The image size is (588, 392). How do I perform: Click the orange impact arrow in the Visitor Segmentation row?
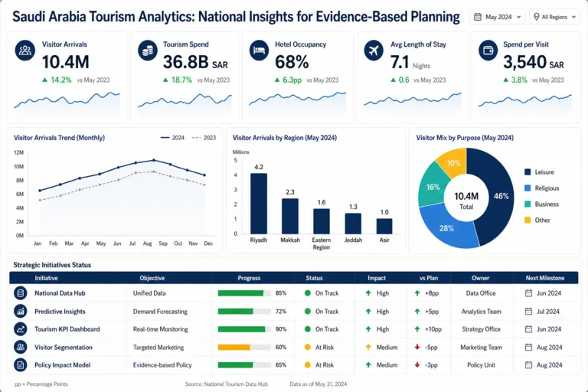[x=368, y=347]
